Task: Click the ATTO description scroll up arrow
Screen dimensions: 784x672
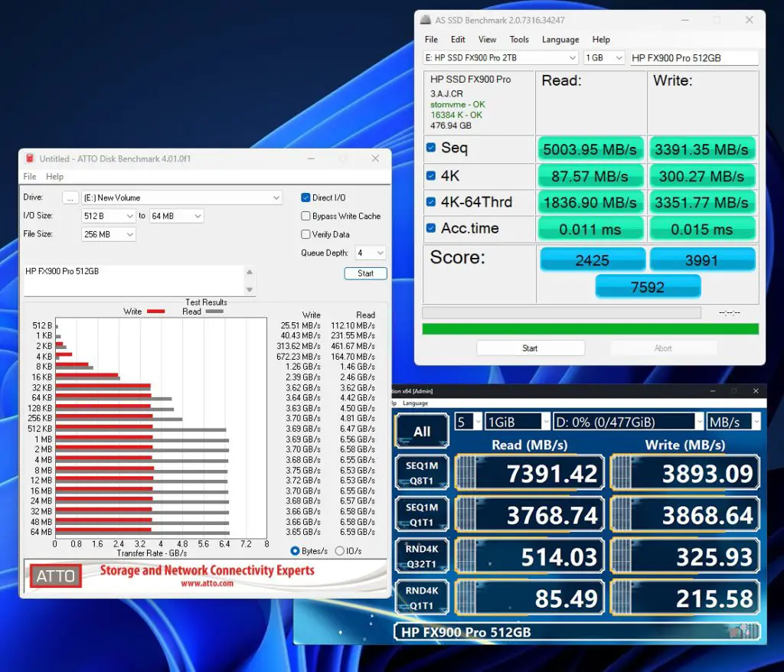Action: click(x=250, y=272)
